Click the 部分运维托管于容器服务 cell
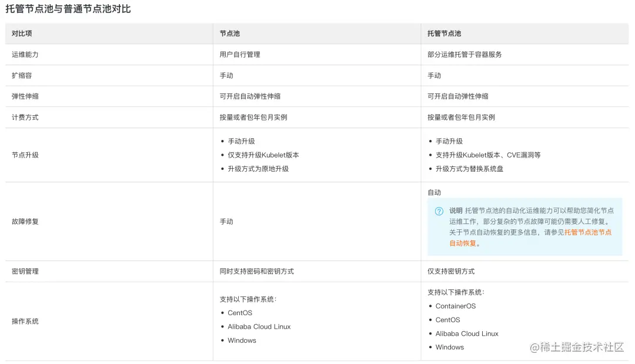Image resolution: width=635 pixels, height=364 pixels. pos(464,55)
